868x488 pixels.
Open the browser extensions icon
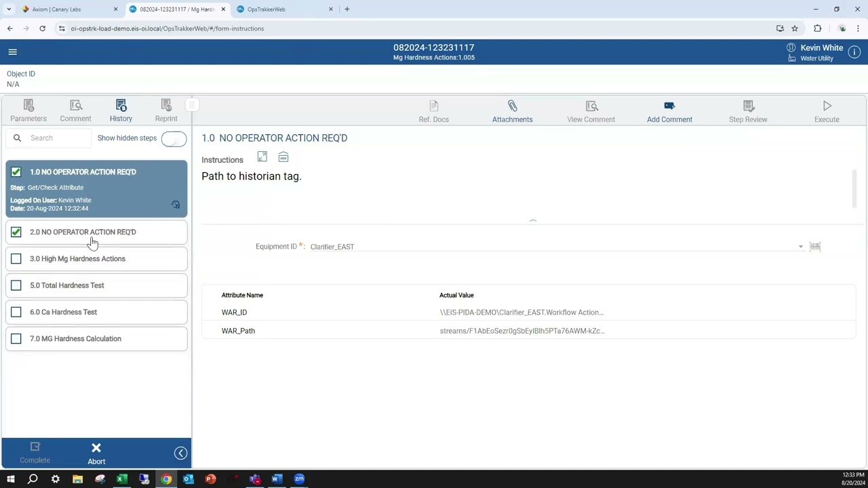pyautogui.click(x=817, y=28)
